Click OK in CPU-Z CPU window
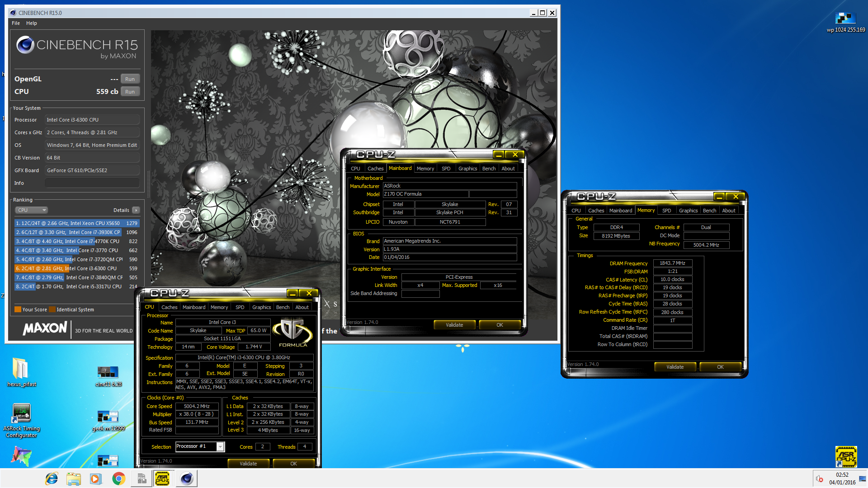 click(x=293, y=464)
